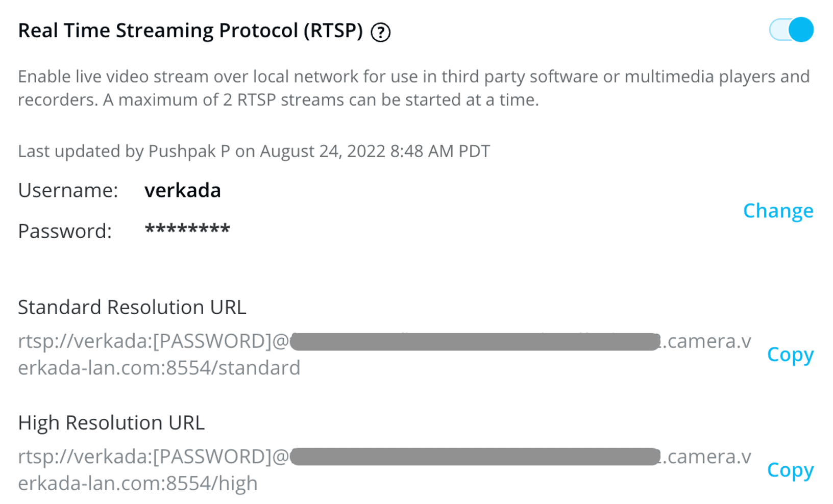
Task: Click the Last updated by Pushpak P text
Action: coord(254,151)
